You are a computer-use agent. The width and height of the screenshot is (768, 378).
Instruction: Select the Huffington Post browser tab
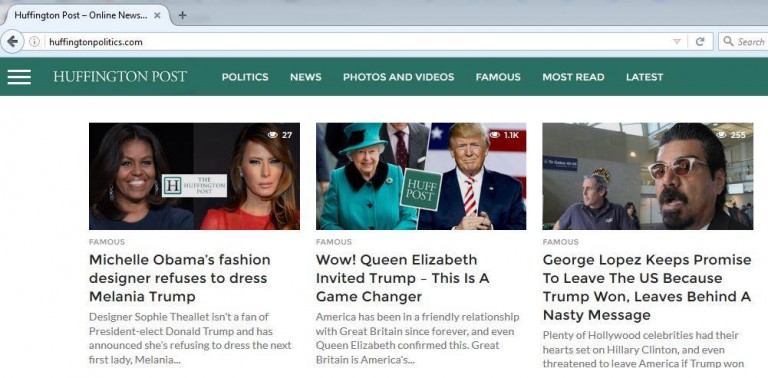(x=86, y=15)
